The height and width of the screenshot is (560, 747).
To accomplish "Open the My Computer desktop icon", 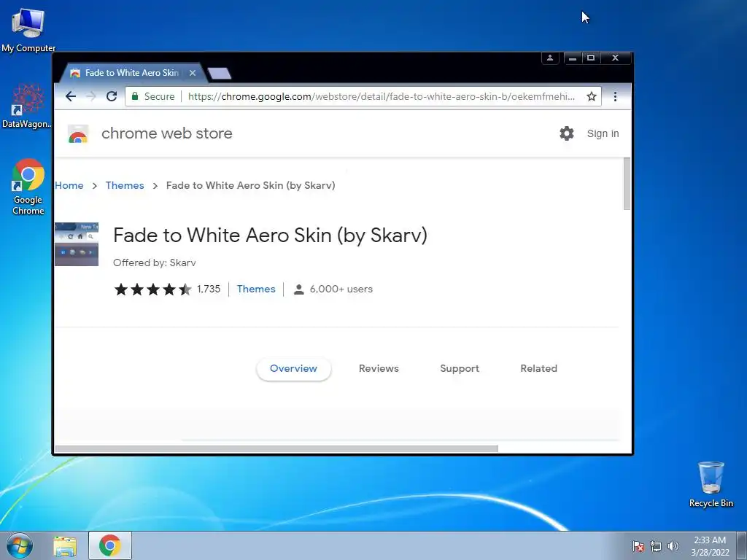I will coord(28,29).
